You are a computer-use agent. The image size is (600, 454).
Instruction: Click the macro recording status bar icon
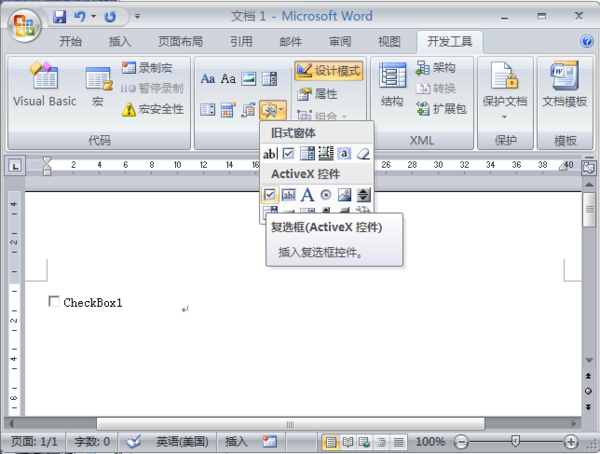point(269,442)
